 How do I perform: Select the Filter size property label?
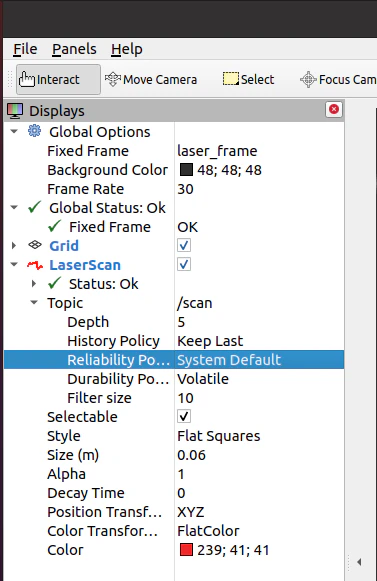point(99,398)
